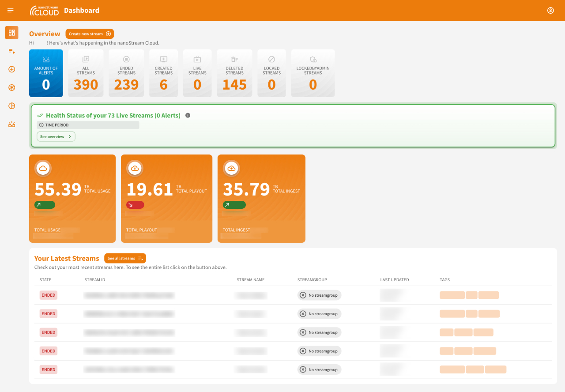This screenshot has width=565, height=392.
Task: Click the Health Status heading
Action: pos(113,115)
